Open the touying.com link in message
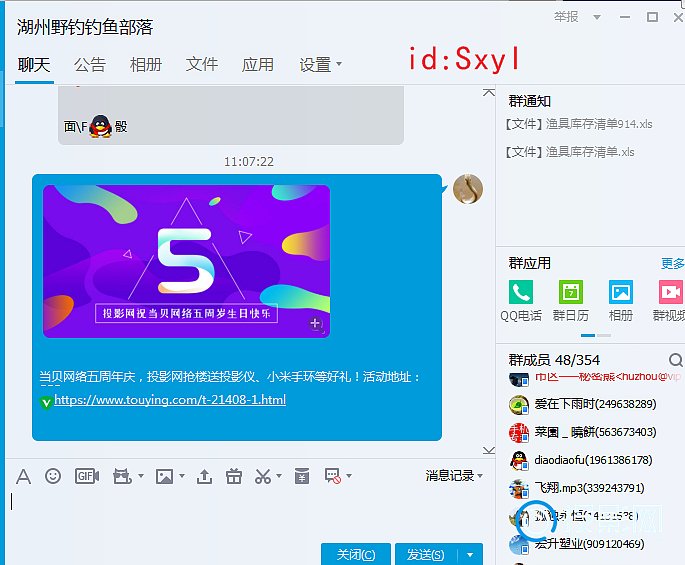 point(170,400)
